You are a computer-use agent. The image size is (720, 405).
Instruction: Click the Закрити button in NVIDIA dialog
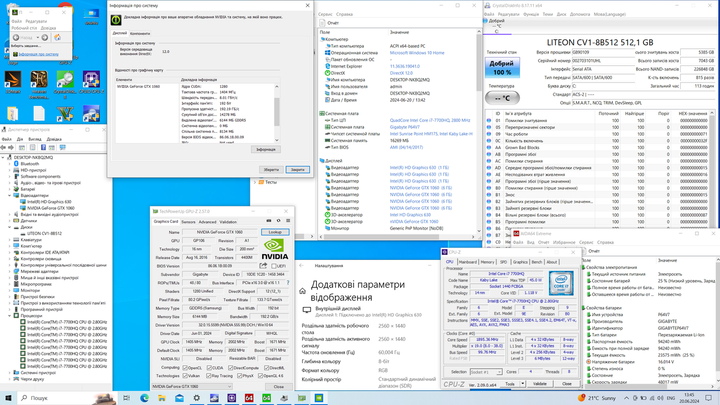[x=297, y=169]
